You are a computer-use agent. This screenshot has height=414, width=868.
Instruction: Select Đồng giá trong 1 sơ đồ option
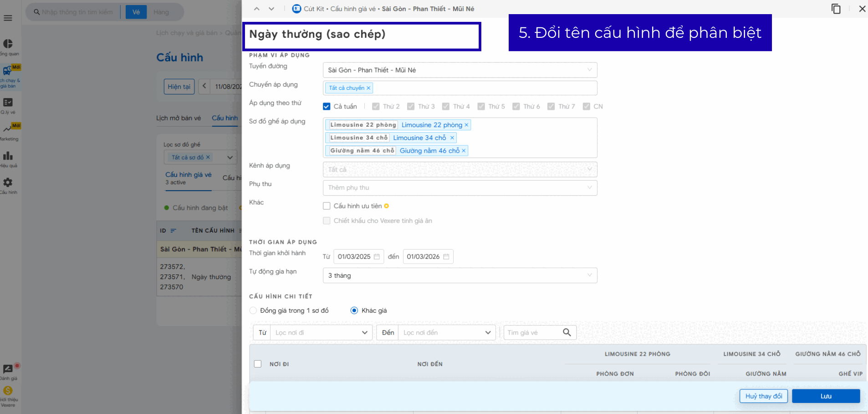click(253, 310)
